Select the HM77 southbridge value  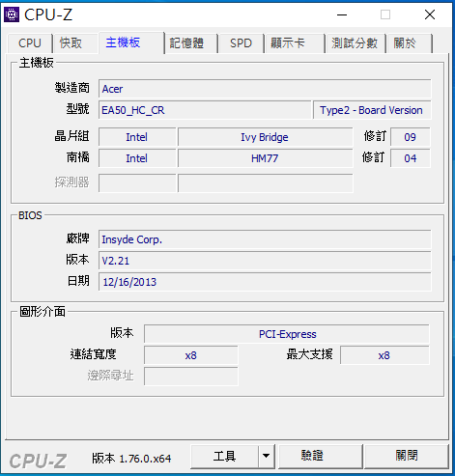coord(265,158)
